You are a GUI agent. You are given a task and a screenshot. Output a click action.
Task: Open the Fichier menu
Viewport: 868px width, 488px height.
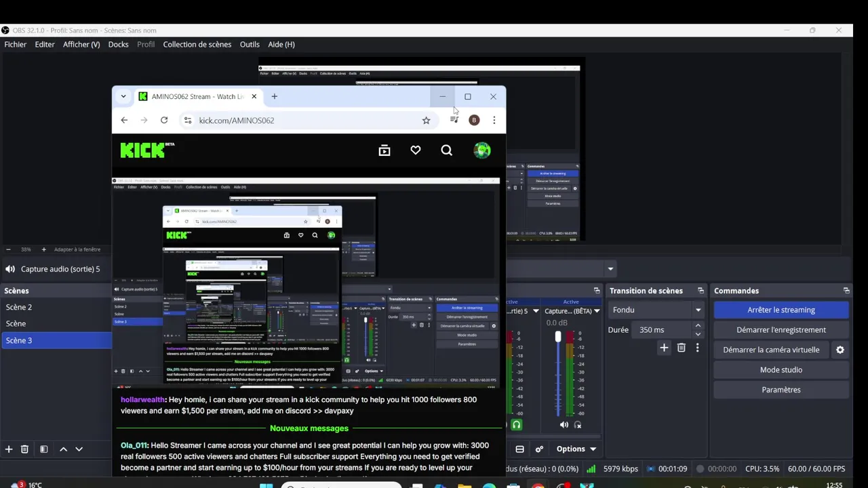[x=16, y=44]
